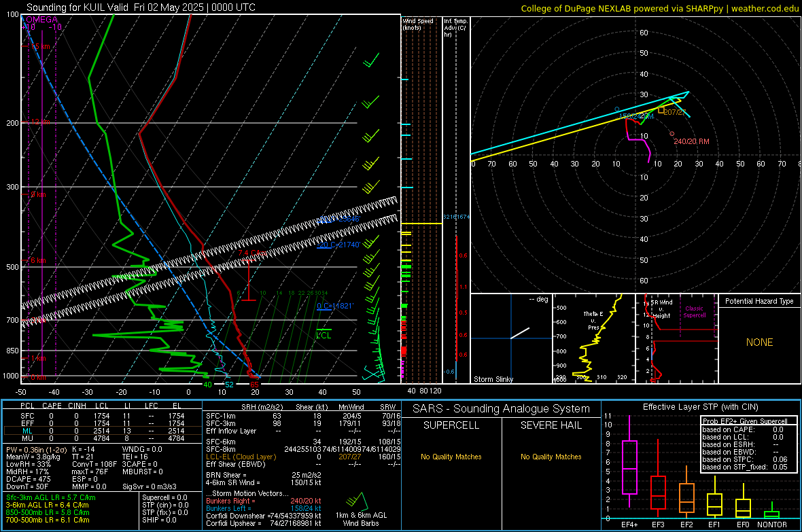Viewport: 802px width, 532px height.
Task: Click the red surface temperature value 65
Action: (x=254, y=385)
